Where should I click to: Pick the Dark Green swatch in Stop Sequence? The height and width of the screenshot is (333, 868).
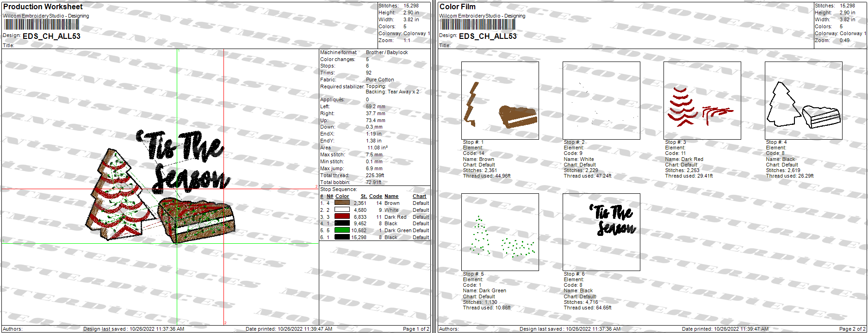click(x=342, y=230)
